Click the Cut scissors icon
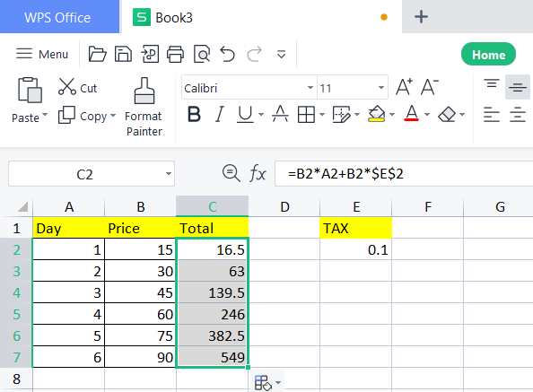Image resolution: width=533 pixels, height=392 pixels. click(66, 87)
